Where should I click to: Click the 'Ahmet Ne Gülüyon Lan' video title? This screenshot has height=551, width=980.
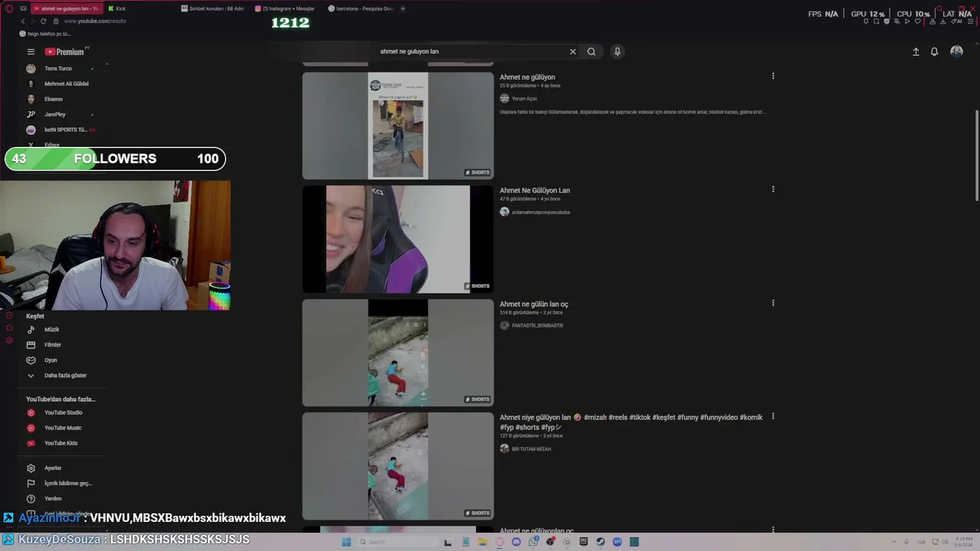click(534, 191)
